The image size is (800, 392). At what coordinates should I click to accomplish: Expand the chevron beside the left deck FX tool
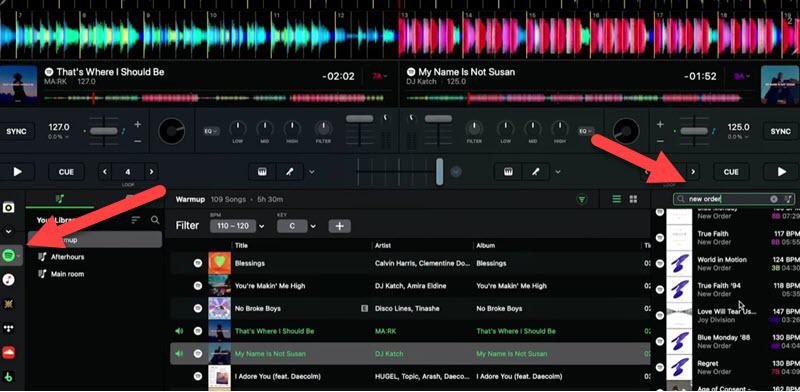(312, 172)
